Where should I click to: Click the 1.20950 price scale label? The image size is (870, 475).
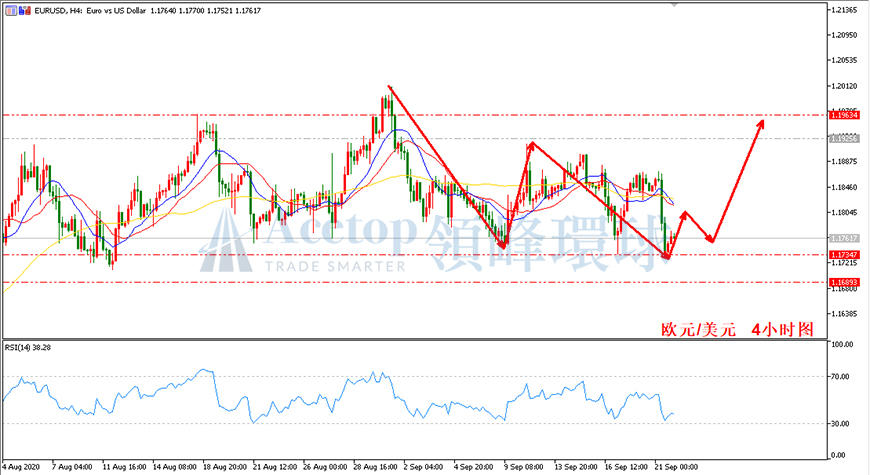(x=844, y=35)
